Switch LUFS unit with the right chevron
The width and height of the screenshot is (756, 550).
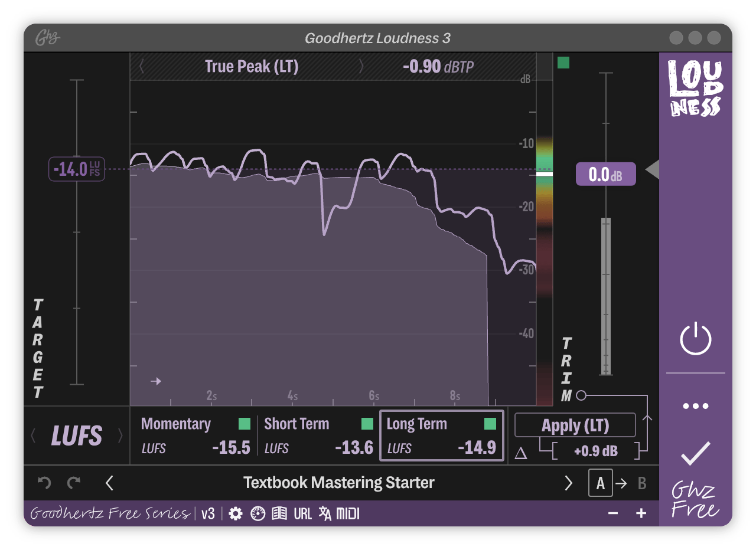pyautogui.click(x=120, y=436)
